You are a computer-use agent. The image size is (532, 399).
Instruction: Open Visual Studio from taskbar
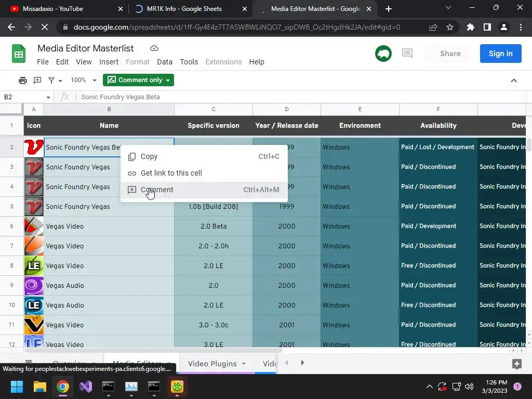[86, 387]
